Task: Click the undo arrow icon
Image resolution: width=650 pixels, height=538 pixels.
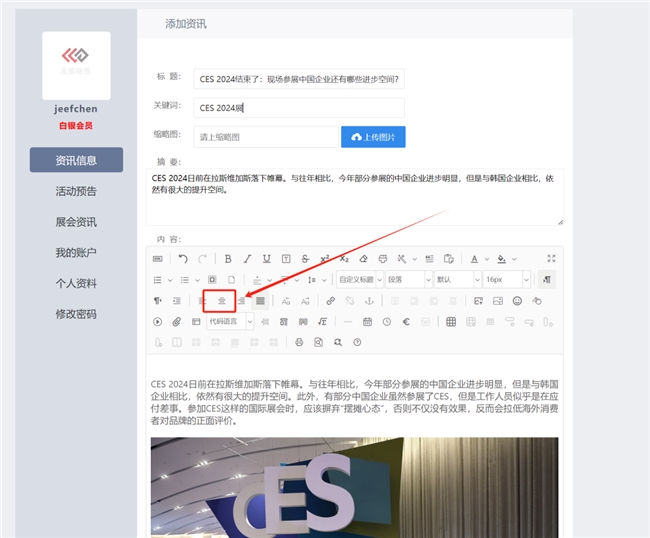Action: pyautogui.click(x=183, y=258)
